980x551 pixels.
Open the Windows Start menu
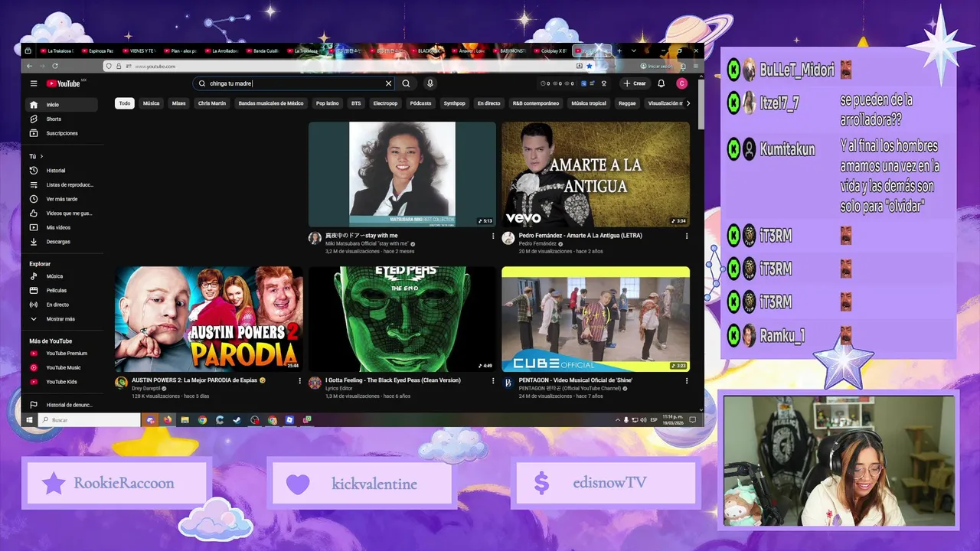coord(30,419)
